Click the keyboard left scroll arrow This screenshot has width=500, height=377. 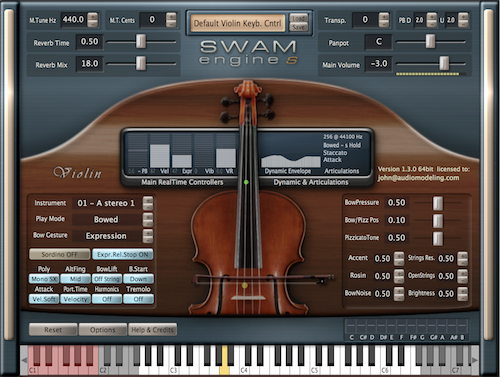coord(24,360)
